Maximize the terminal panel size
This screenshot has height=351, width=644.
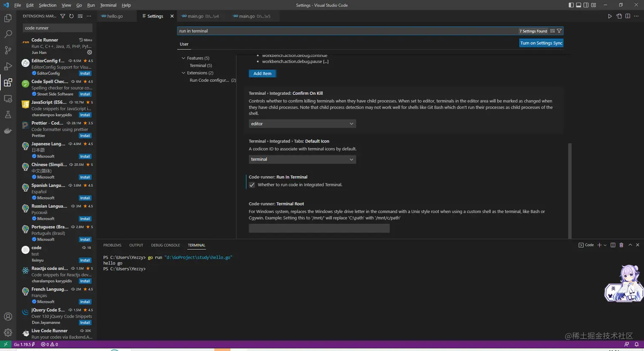tap(630, 245)
